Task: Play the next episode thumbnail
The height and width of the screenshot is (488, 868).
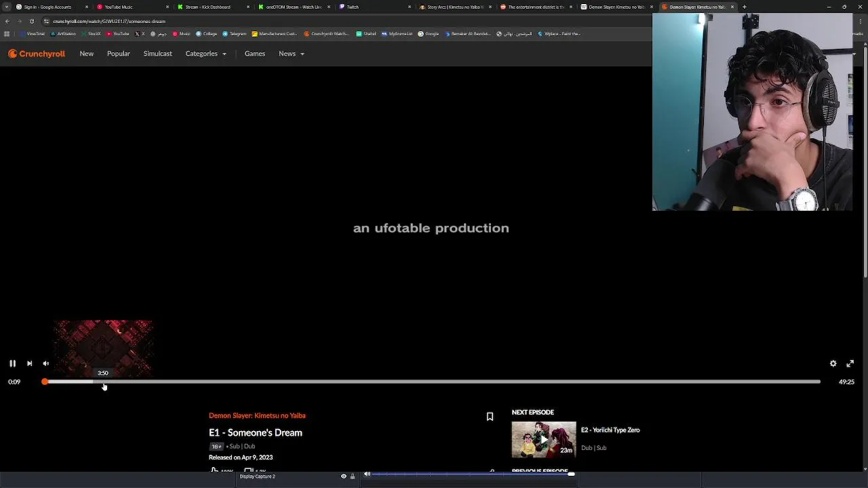Action: coord(544,439)
